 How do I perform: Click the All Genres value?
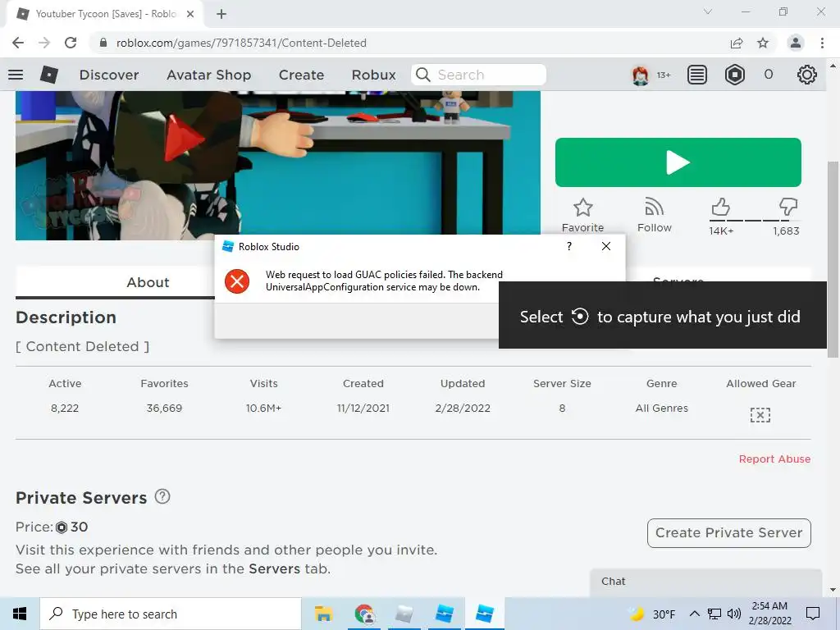coord(662,409)
